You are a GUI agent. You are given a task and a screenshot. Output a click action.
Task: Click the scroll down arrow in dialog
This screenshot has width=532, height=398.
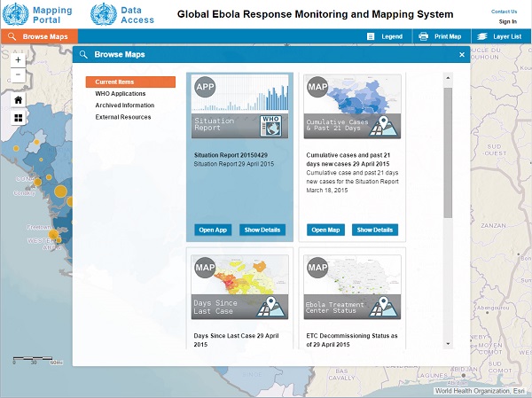tap(448, 343)
